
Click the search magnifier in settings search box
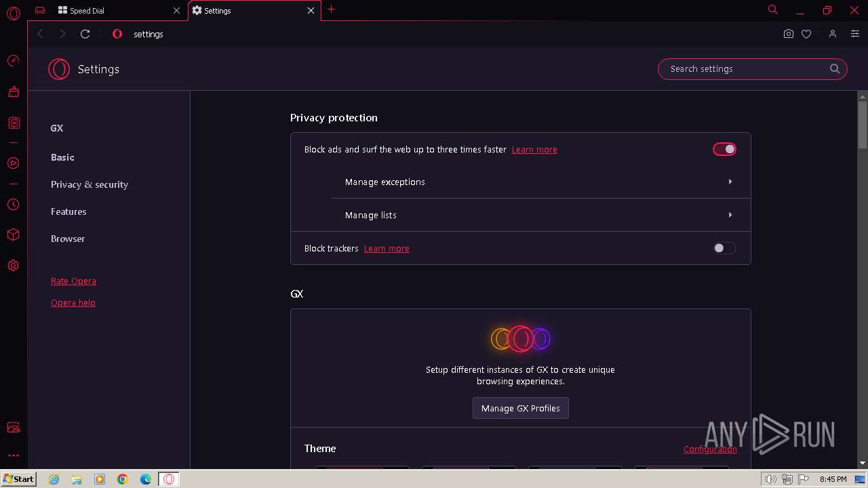835,68
